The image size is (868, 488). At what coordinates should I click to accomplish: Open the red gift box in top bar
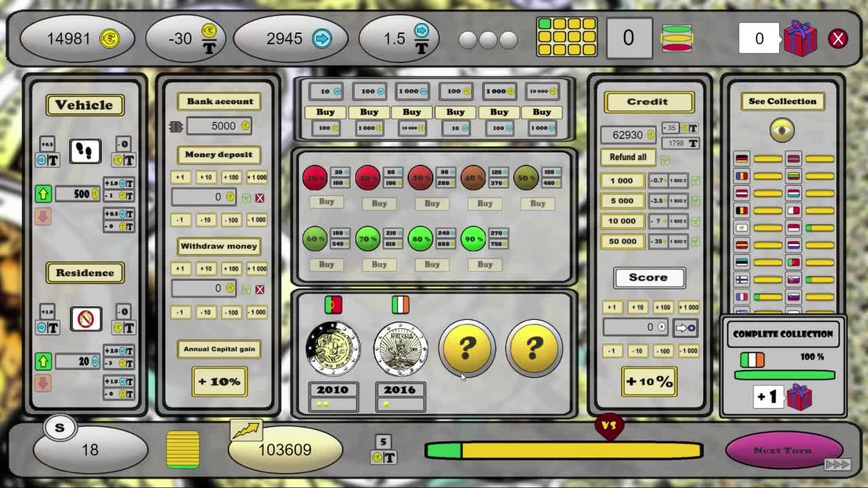tap(800, 39)
